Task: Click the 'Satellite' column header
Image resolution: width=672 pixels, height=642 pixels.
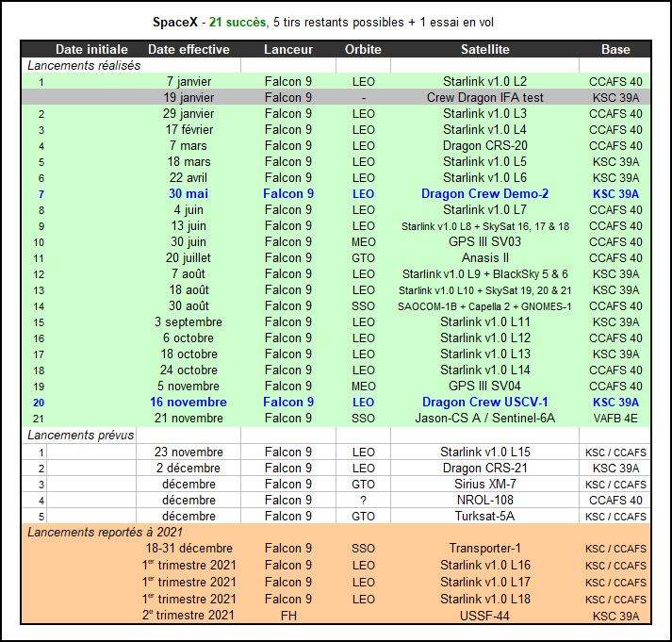Action: pyautogui.click(x=484, y=49)
